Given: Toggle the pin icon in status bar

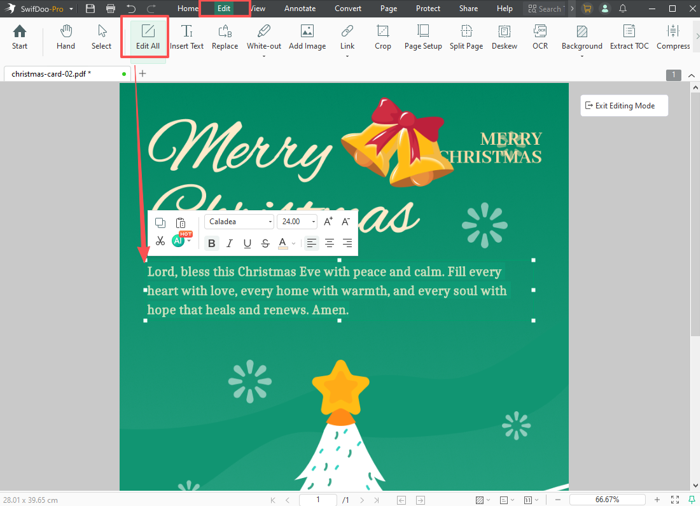Looking at the screenshot, I should [692, 500].
